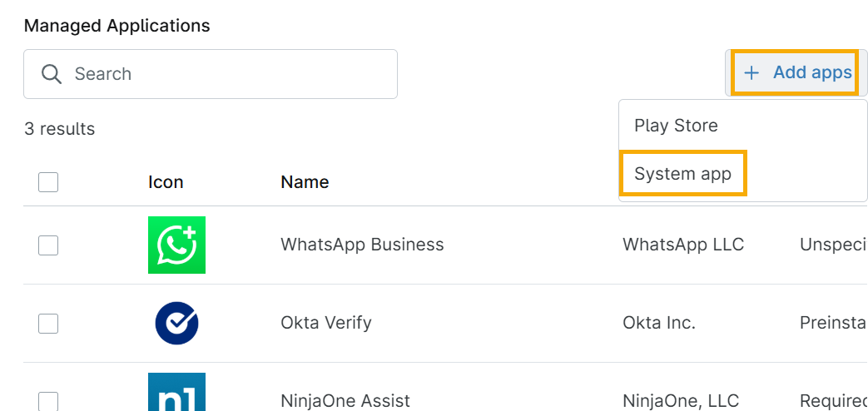Click the Okta Inc. publisher cell

[659, 323]
